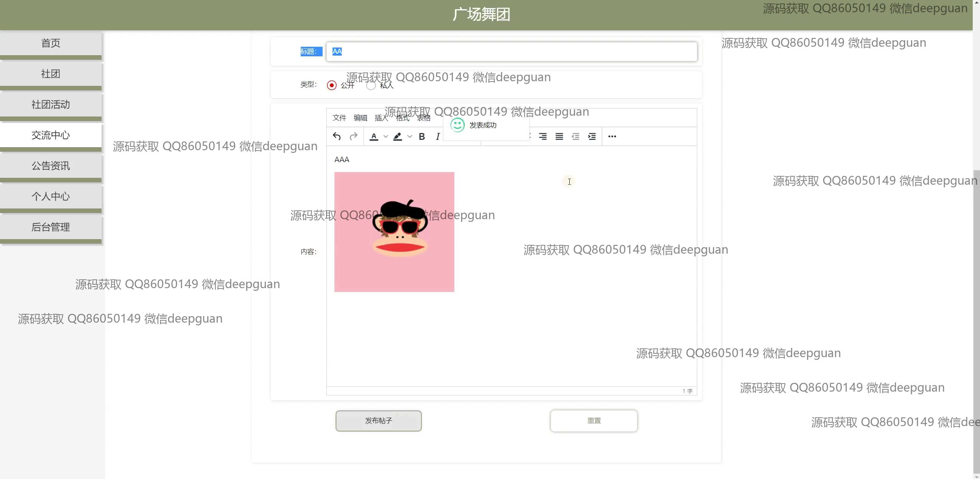
Task: Show more toolbar options ellipsis
Action: click(x=612, y=136)
